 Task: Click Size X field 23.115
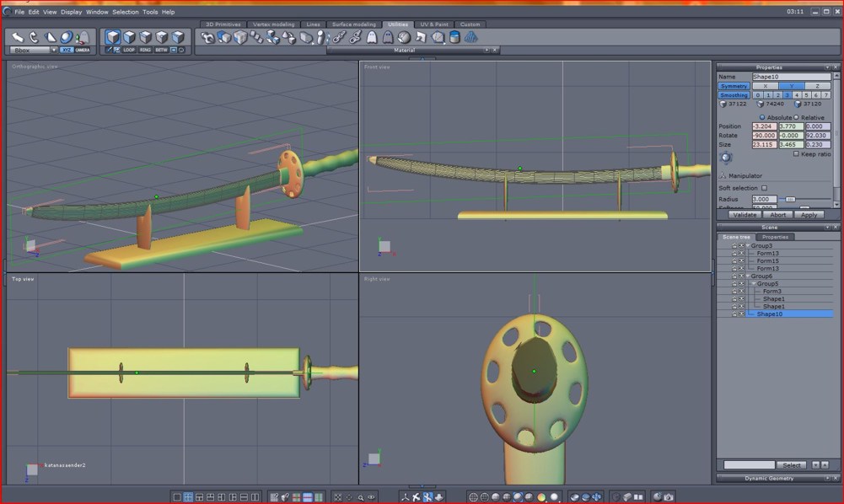coord(764,145)
